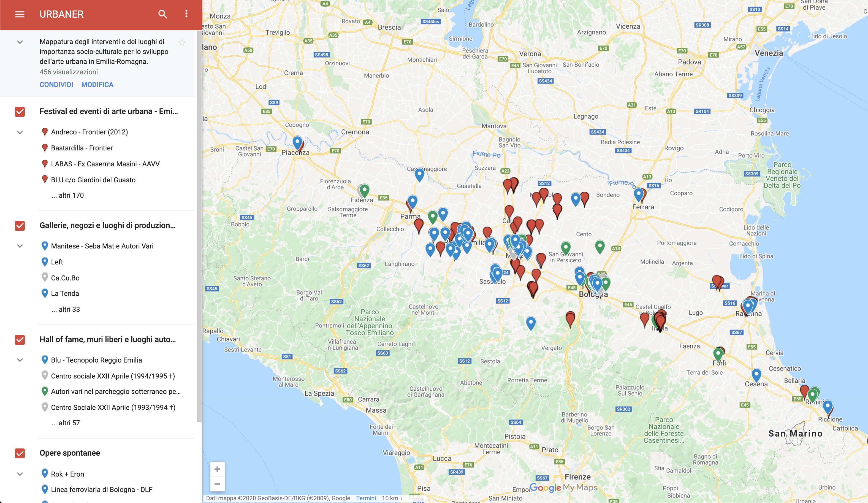Image resolution: width=868 pixels, height=503 pixels.
Task: Click the red pin beside LABAS - Ex Caserma Masini
Action: point(44,164)
